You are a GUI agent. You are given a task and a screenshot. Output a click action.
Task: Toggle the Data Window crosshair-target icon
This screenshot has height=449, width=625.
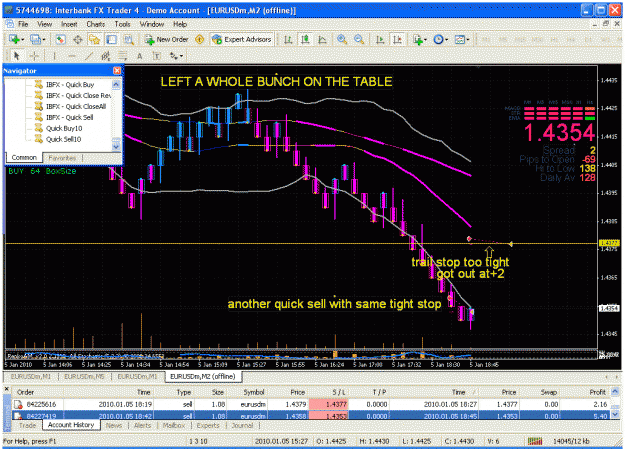coord(78,39)
